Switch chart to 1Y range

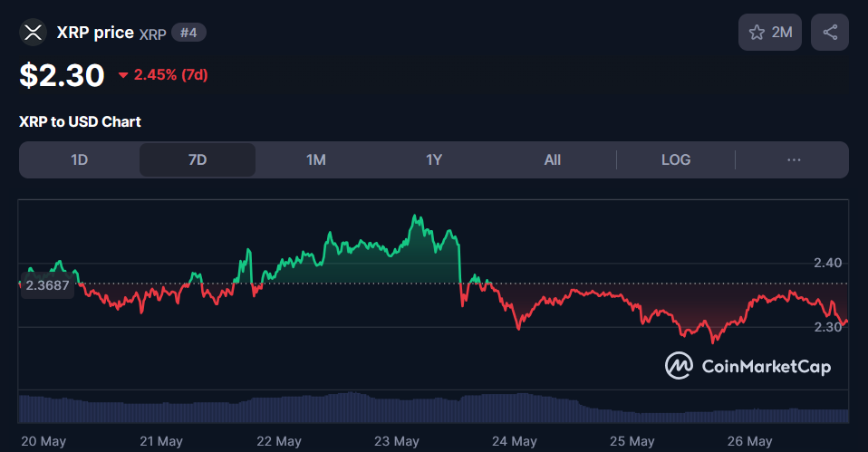click(x=434, y=160)
